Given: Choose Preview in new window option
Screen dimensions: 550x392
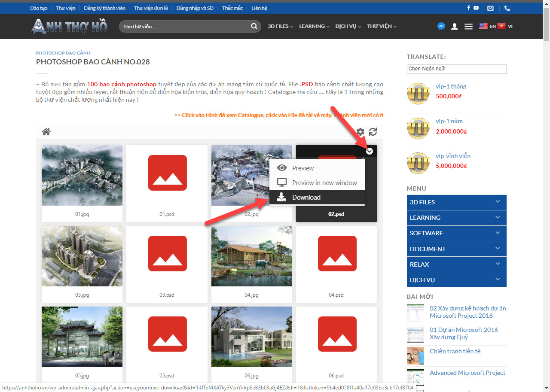Looking at the screenshot, I should pos(324,183).
